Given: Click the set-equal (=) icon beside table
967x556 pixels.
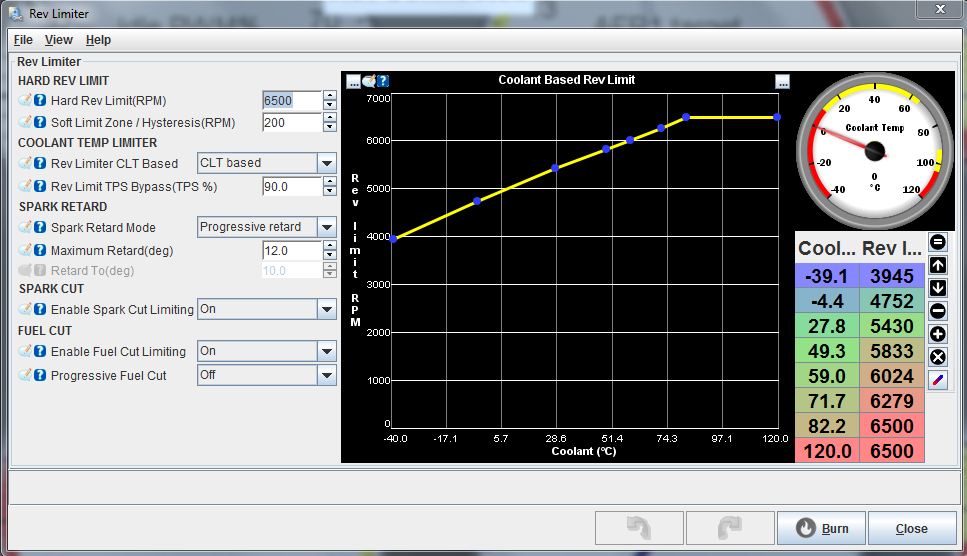Looking at the screenshot, I should point(937,242).
